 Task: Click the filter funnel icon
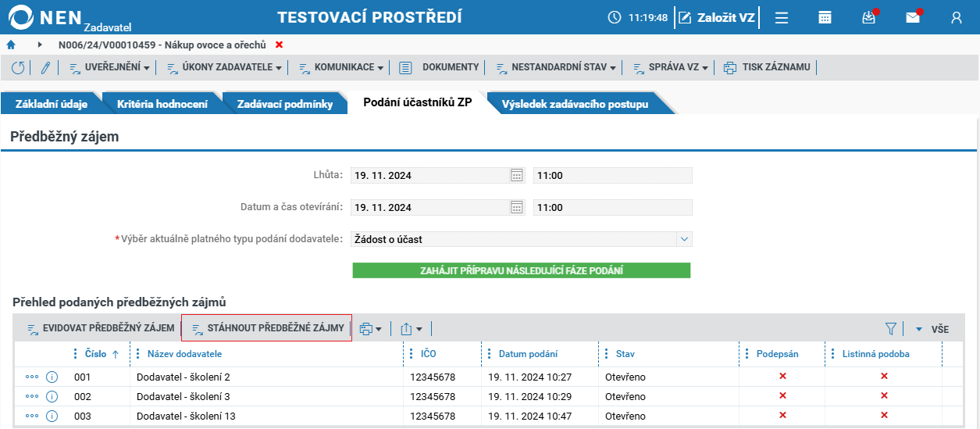point(890,329)
